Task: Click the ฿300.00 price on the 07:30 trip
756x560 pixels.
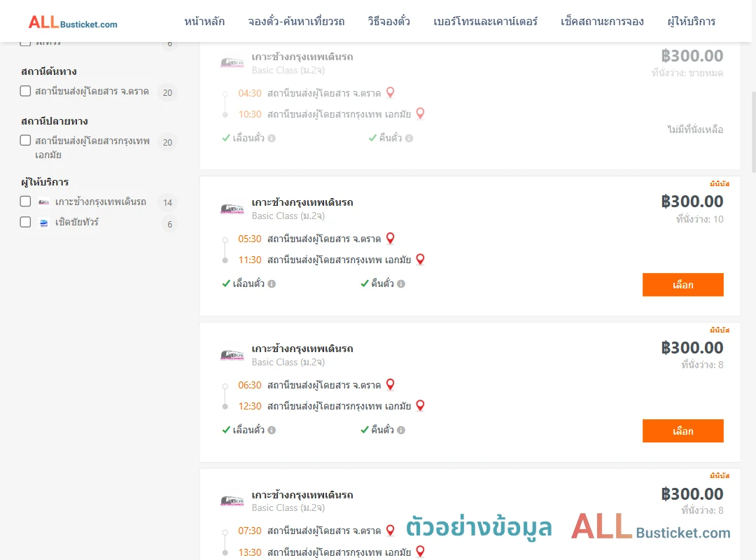Action: pos(692,494)
